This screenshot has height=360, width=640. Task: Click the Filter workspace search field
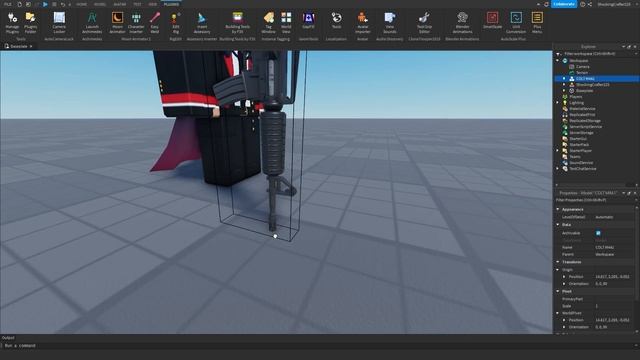596,53
